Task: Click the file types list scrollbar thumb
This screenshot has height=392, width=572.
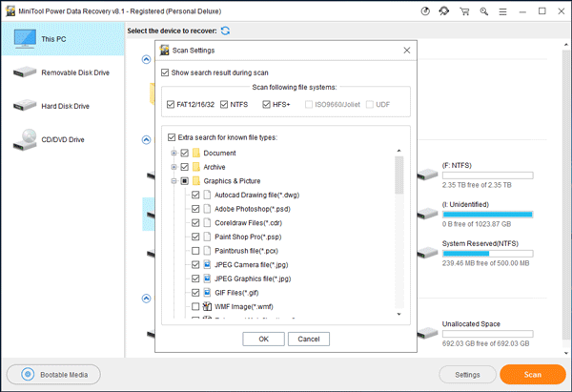Action: coord(399,175)
